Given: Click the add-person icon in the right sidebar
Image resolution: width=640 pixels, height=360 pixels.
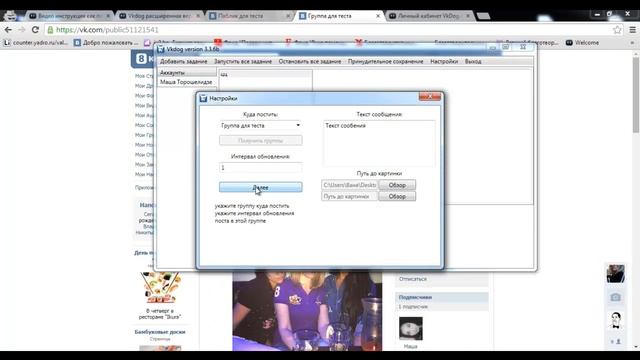Looking at the screenshot, I should pyautogui.click(x=616, y=341).
